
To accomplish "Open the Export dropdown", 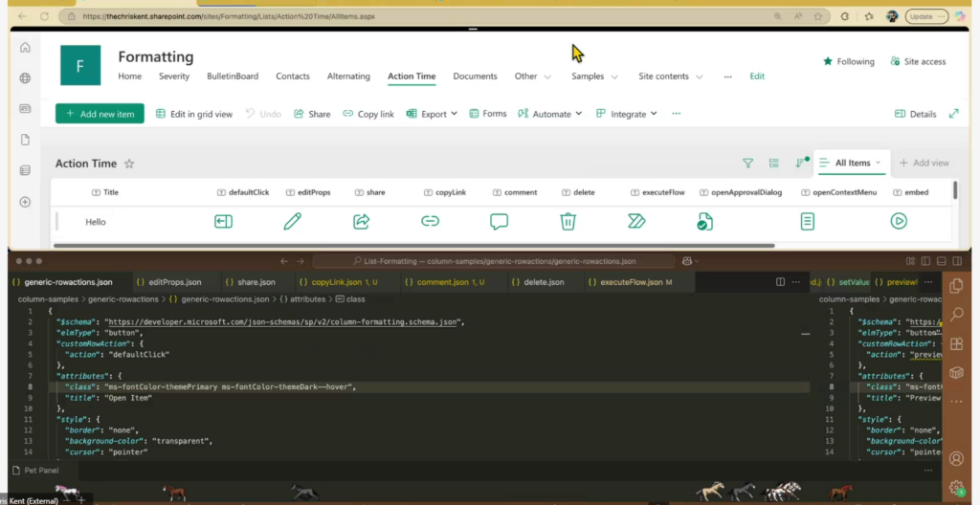I will (x=432, y=114).
